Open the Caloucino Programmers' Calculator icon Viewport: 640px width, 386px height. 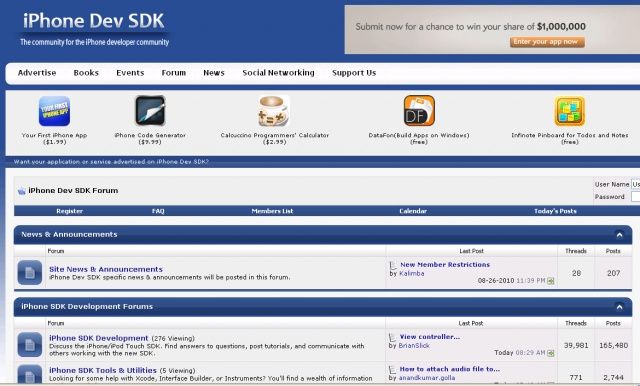coord(274,111)
